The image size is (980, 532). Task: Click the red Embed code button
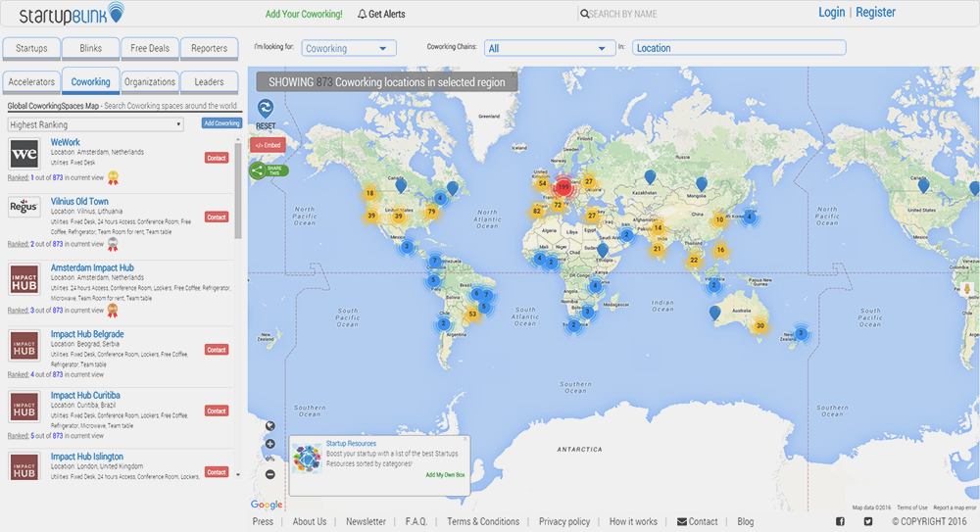pyautogui.click(x=268, y=145)
